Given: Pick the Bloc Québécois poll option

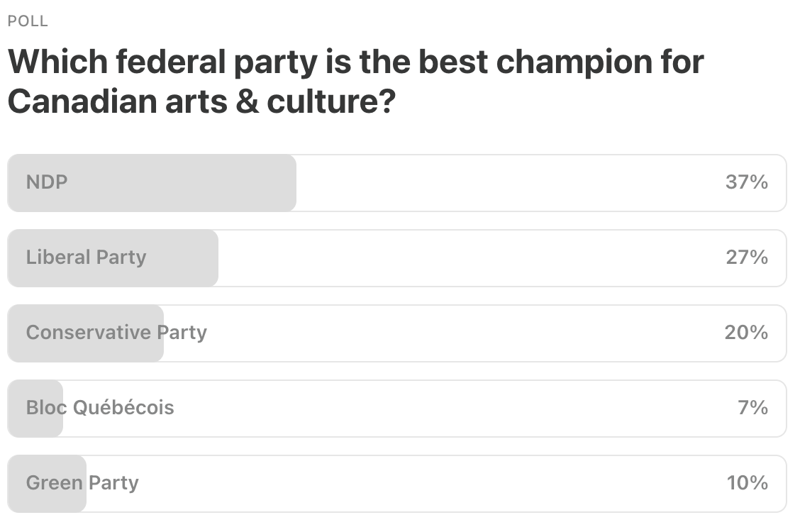Looking at the screenshot, I should (397, 408).
